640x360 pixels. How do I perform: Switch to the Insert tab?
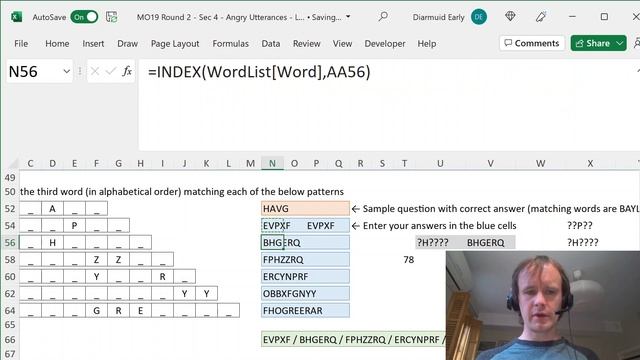coord(93,43)
